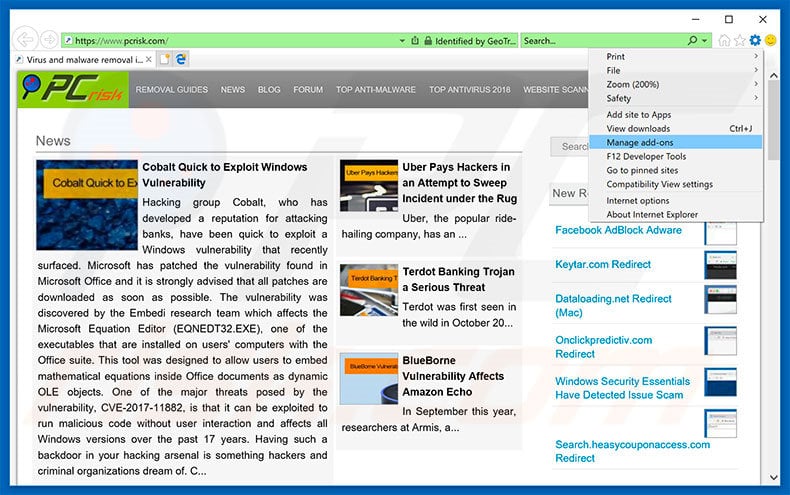
Task: Expand the File submenu arrow
Action: tap(756, 70)
